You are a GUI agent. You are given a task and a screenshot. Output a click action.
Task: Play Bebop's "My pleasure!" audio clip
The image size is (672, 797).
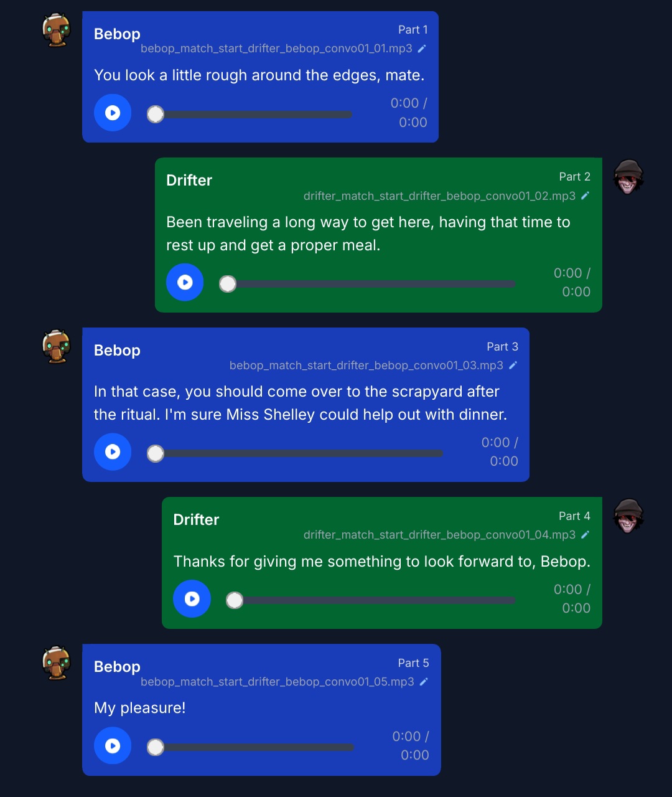pos(113,745)
